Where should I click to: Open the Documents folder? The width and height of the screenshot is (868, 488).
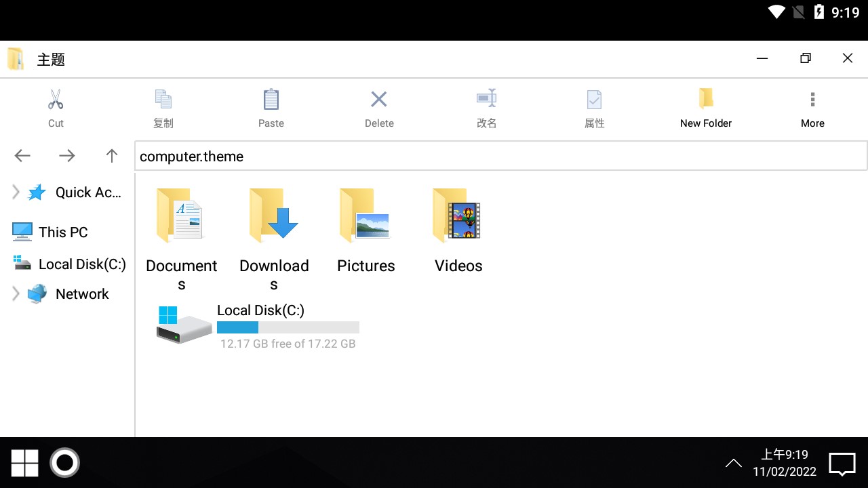181,217
